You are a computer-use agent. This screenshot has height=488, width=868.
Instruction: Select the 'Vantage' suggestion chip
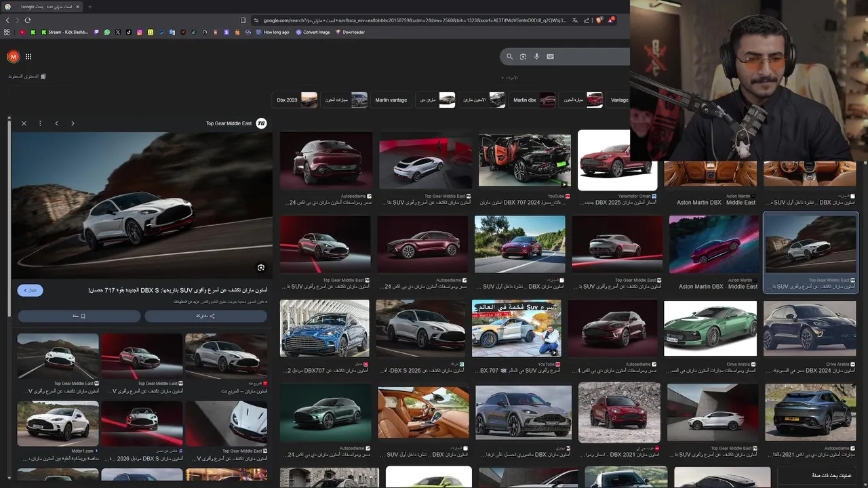click(619, 100)
